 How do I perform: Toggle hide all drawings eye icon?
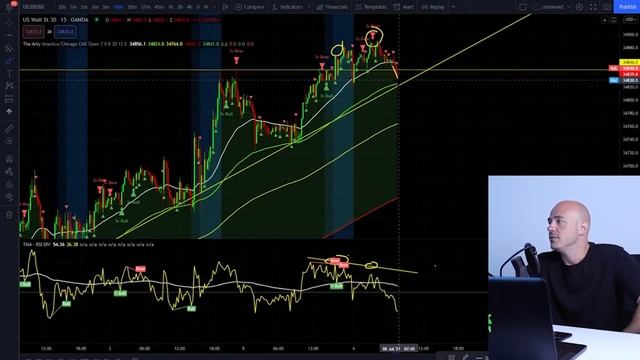(9, 197)
